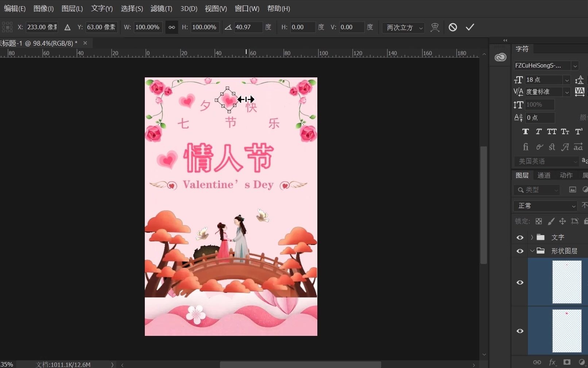Toggle the W/H aspect ratio link

(171, 27)
